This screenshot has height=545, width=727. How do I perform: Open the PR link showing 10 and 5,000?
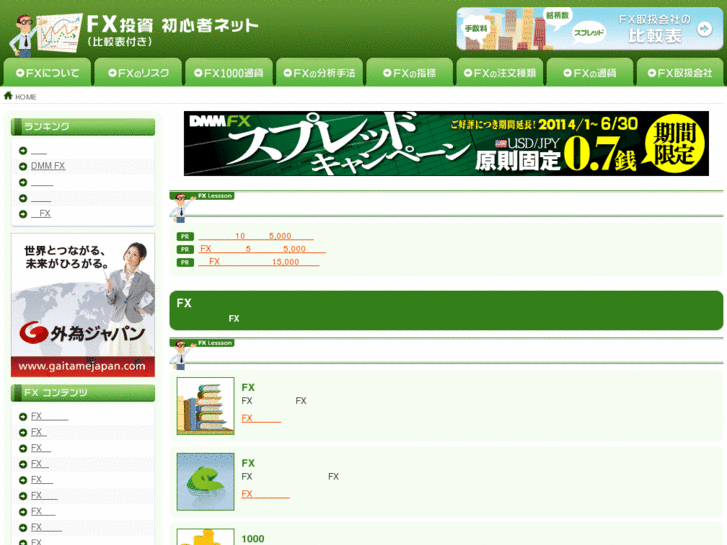tap(256, 236)
